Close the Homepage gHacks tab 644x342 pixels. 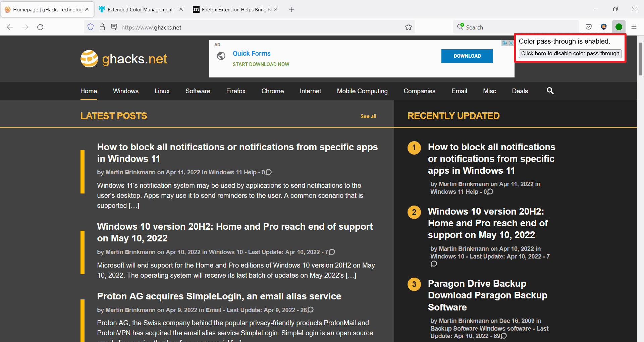(87, 9)
